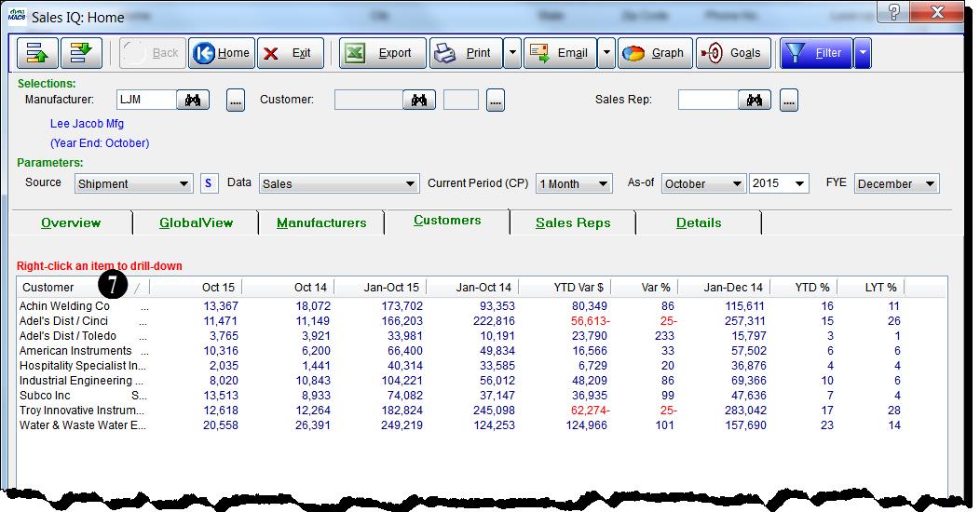Search sales reps with the binoculars icon
Image resolution: width=980 pixels, height=512 pixels.
tap(755, 100)
